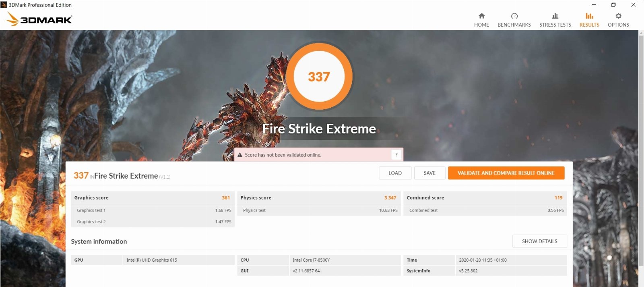
Task: Select the Stress Tests chart icon
Action: coord(555,16)
